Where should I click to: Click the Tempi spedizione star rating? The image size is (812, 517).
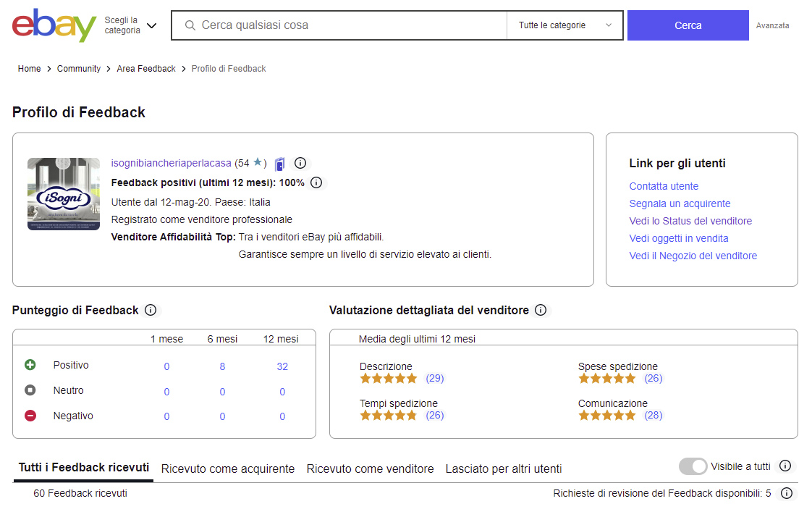pos(389,415)
